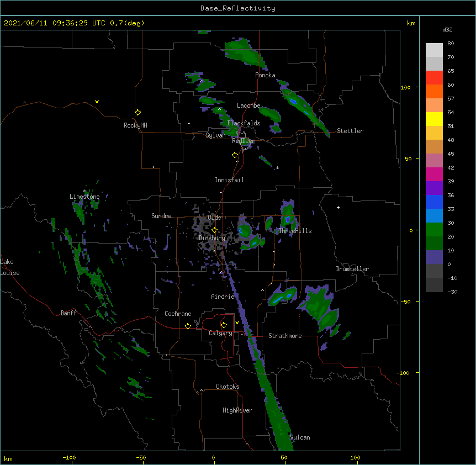
Task: Click the Sundre city label
Action: [161, 216]
